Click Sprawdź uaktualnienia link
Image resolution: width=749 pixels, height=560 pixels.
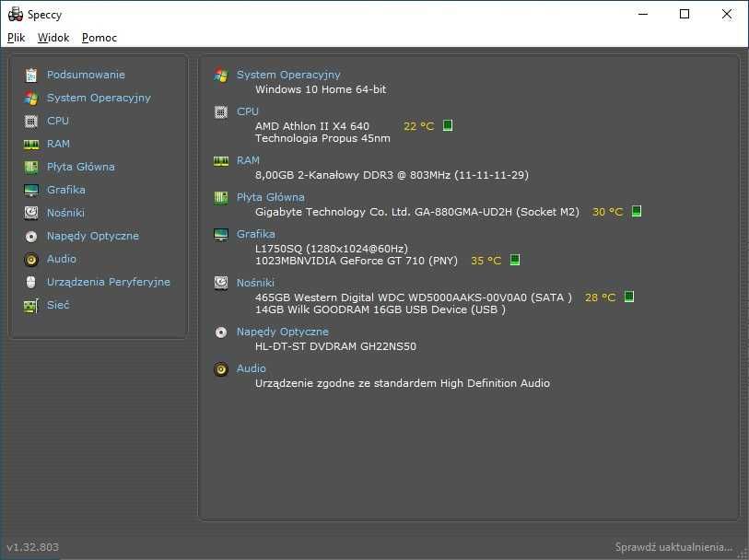673,547
